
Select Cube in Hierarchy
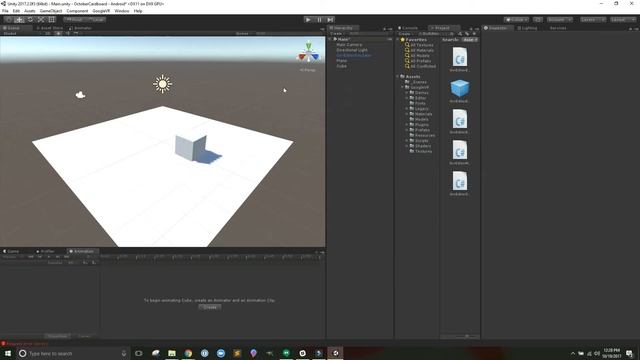pos(341,66)
